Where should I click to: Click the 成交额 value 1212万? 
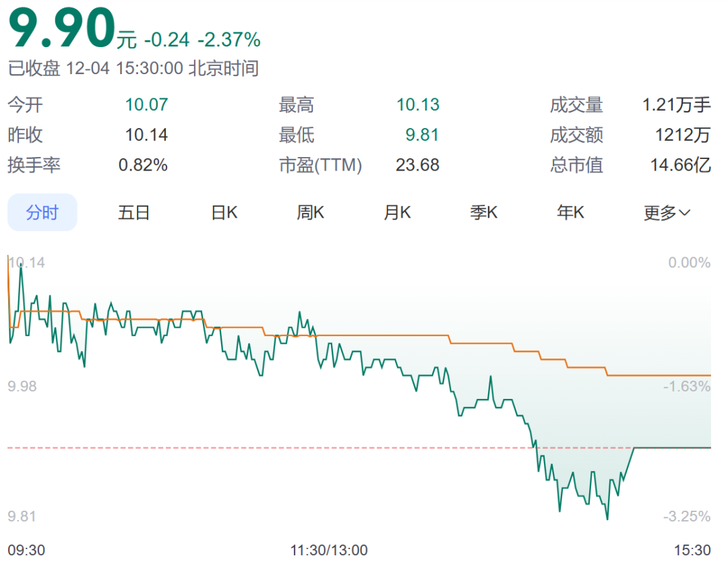click(683, 135)
